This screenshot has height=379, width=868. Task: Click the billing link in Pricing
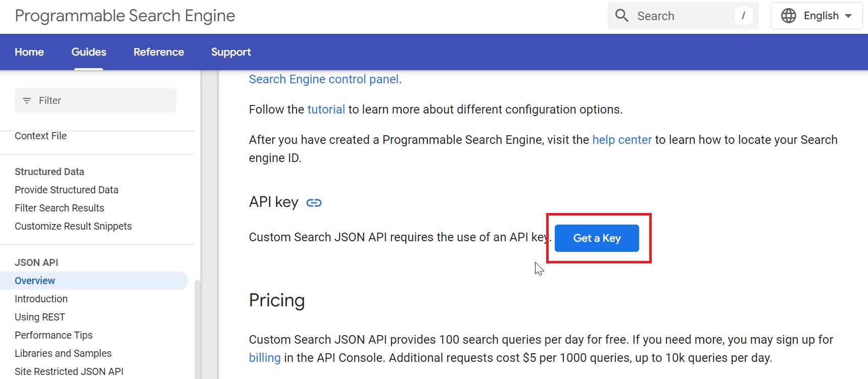265,358
